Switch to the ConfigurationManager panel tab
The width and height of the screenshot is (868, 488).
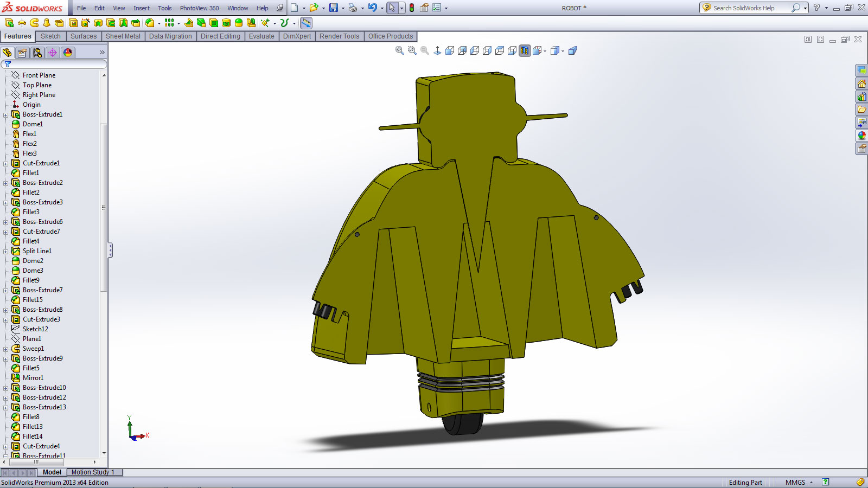tap(37, 53)
